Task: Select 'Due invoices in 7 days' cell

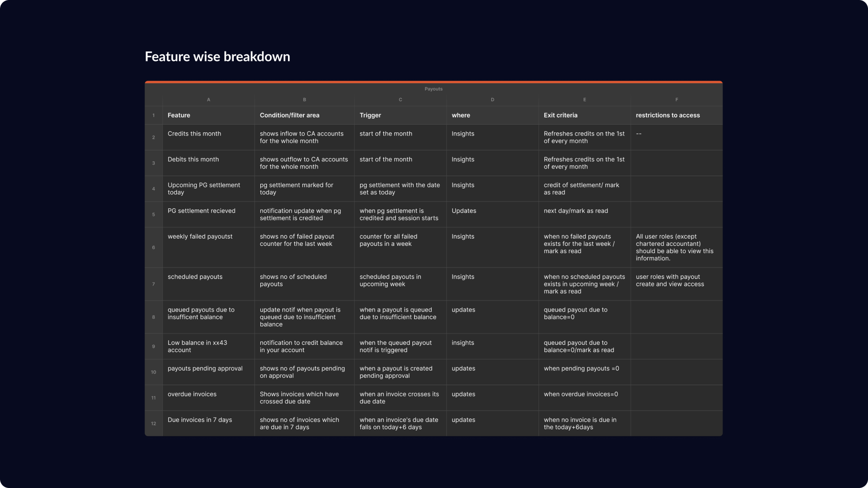Action: (x=208, y=423)
